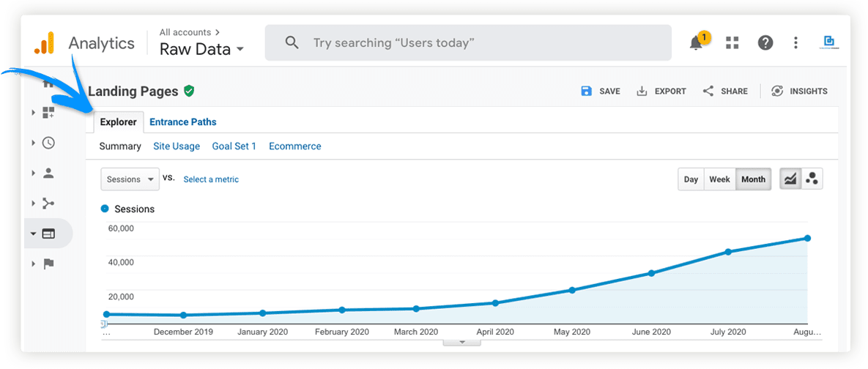Viewport: 868px width, 369px height.
Task: Switch chart to Week view
Action: tap(719, 179)
